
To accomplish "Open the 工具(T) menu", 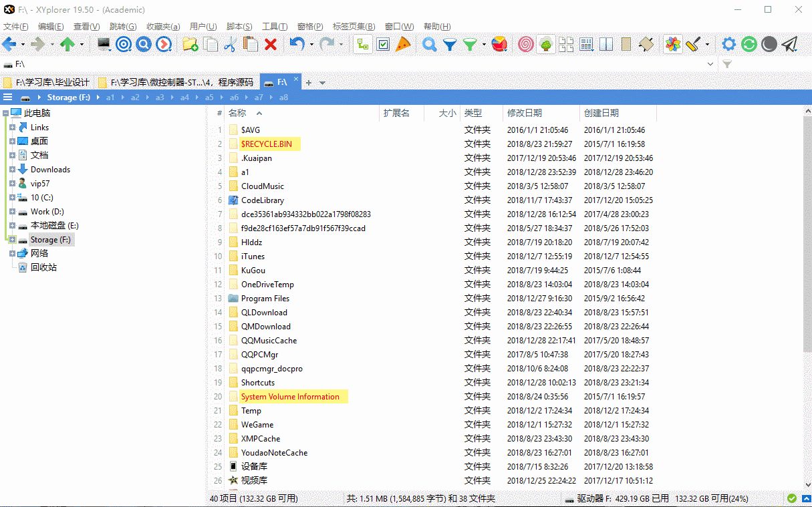I will pos(274,27).
